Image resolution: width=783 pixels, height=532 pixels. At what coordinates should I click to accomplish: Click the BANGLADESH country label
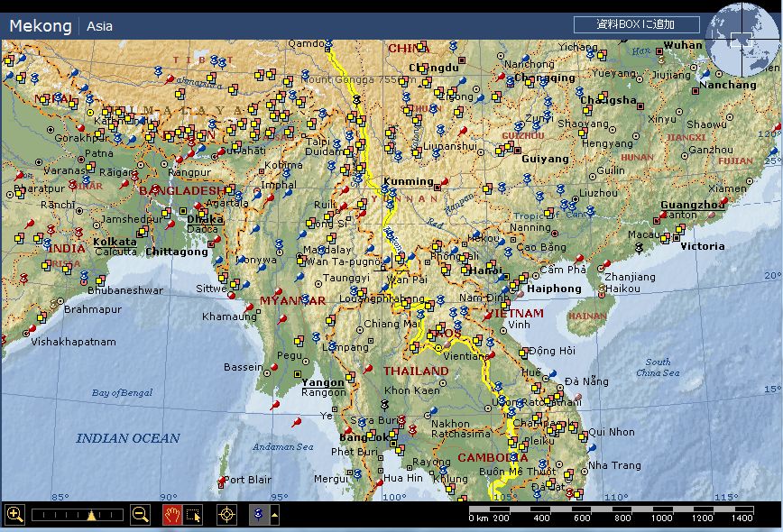click(182, 190)
